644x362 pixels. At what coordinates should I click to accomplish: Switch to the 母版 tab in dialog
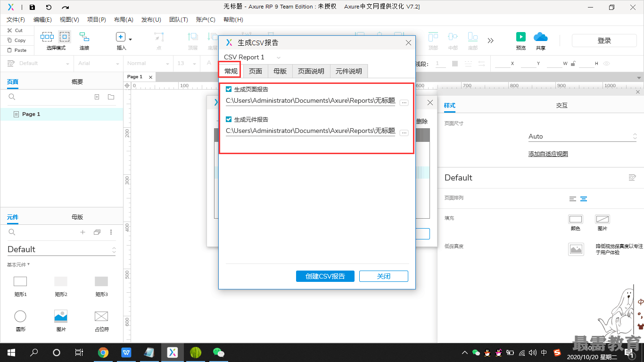[x=280, y=71]
